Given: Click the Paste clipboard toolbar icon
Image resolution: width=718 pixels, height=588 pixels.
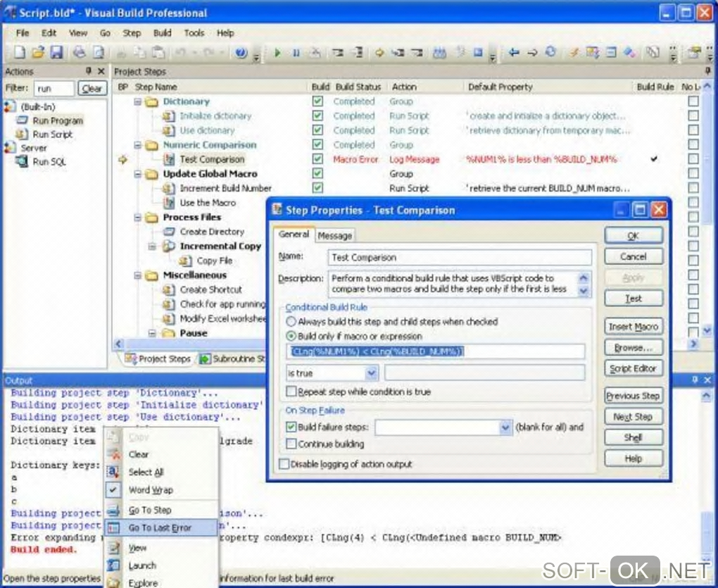Looking at the screenshot, I should point(158,53).
